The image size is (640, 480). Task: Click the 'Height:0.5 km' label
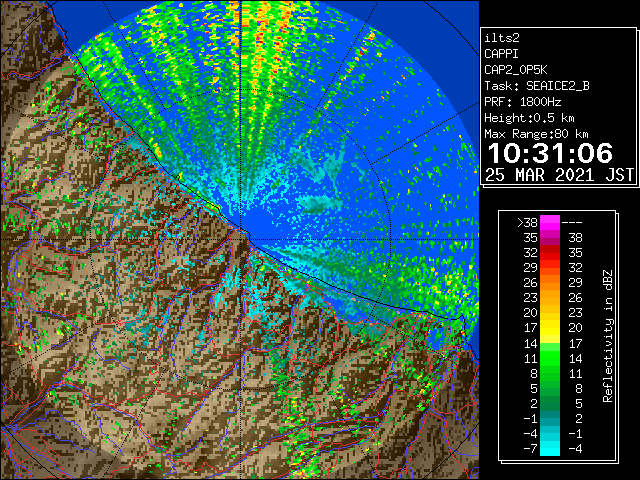point(529,118)
